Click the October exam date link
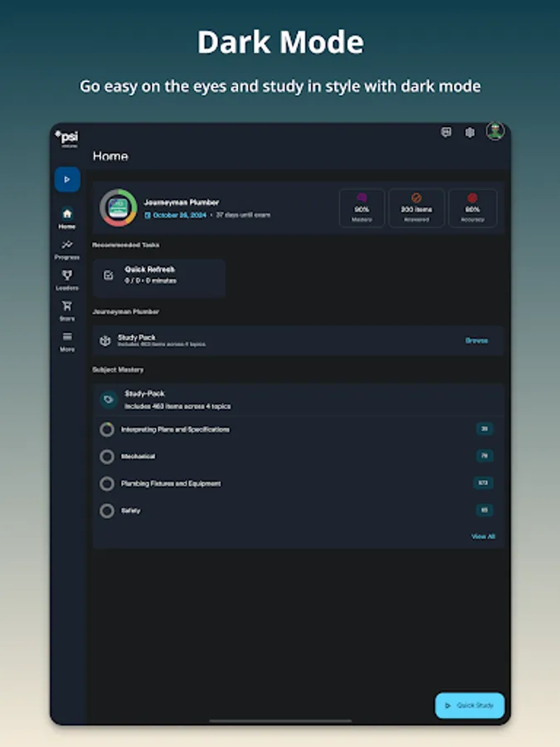Image resolution: width=560 pixels, height=747 pixels. pyautogui.click(x=176, y=215)
